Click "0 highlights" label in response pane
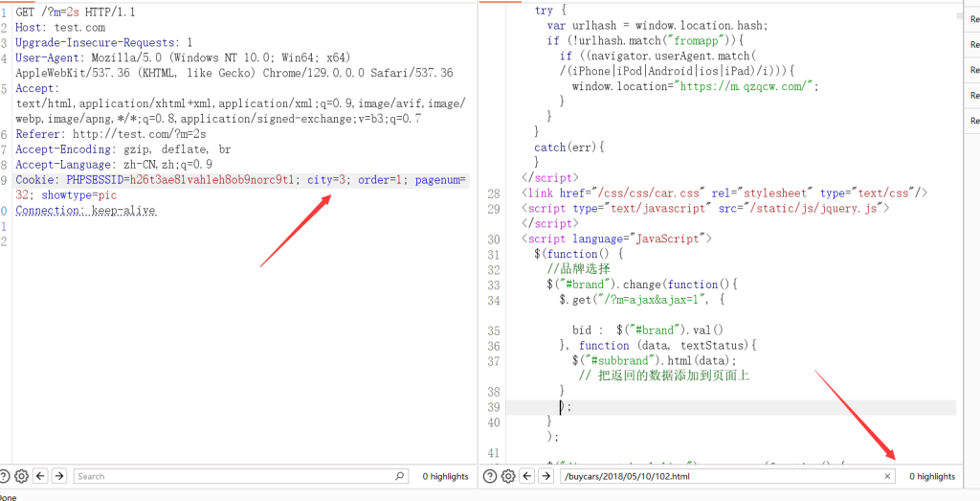The height and width of the screenshot is (501, 980). coord(931,476)
